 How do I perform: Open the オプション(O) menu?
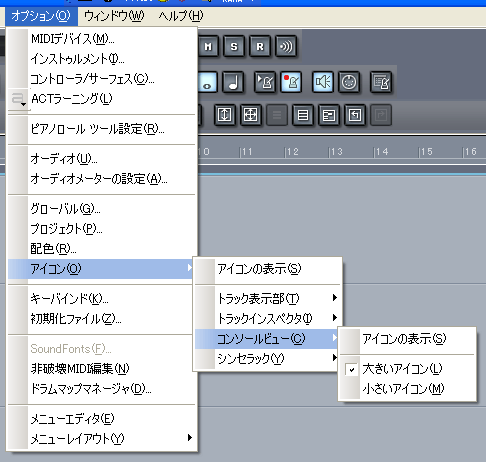(x=41, y=16)
